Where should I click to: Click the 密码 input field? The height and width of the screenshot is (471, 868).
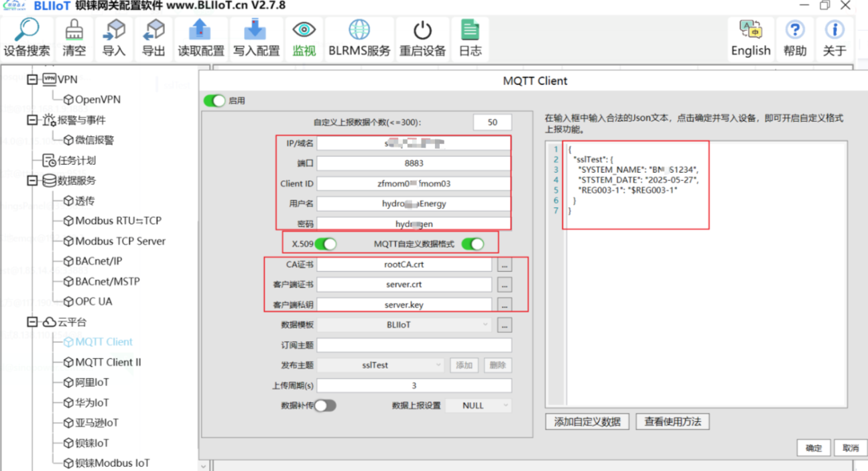(414, 223)
